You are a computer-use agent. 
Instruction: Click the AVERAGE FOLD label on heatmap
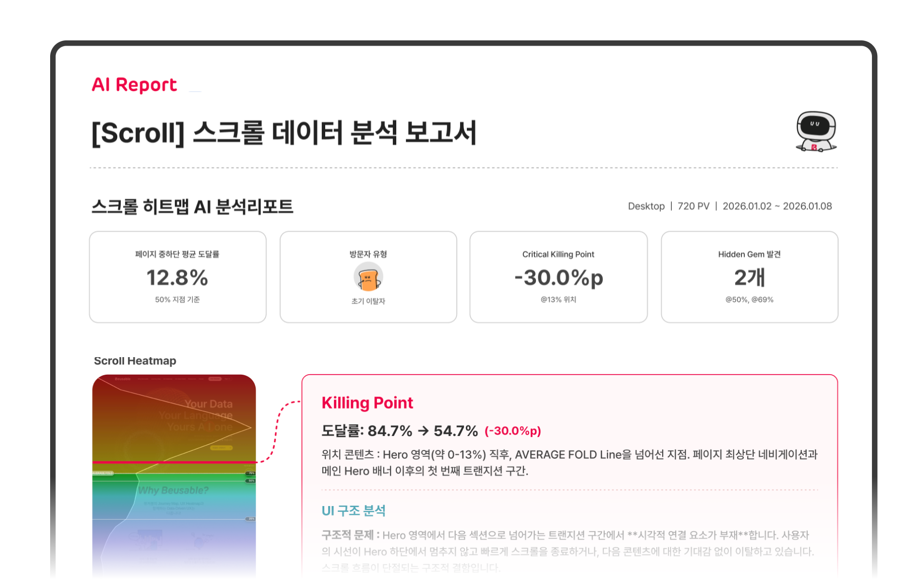pyautogui.click(x=103, y=473)
